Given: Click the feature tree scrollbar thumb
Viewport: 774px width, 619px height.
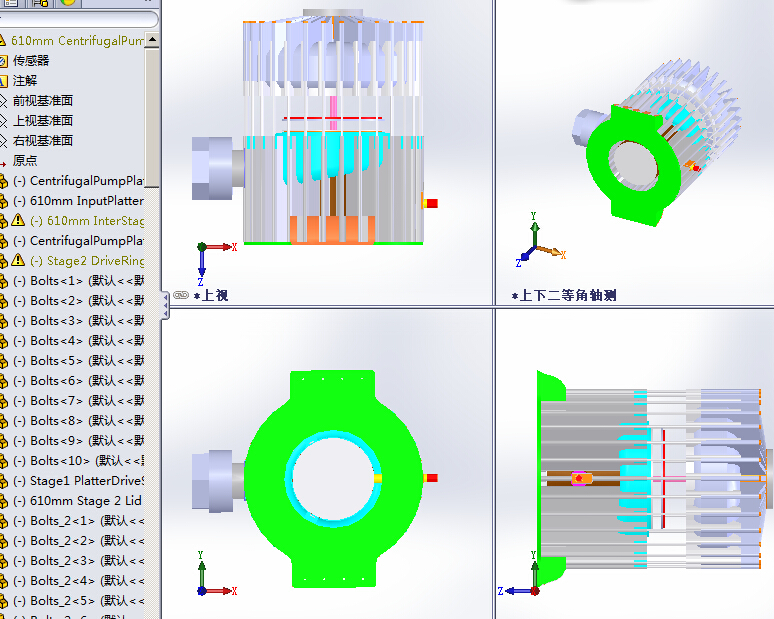Looking at the screenshot, I should click(x=153, y=117).
